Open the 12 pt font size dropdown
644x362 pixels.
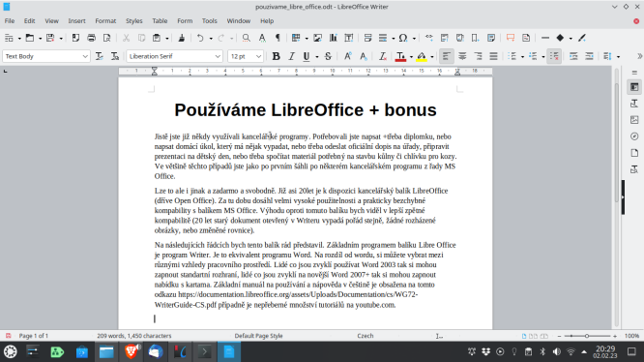(258, 56)
